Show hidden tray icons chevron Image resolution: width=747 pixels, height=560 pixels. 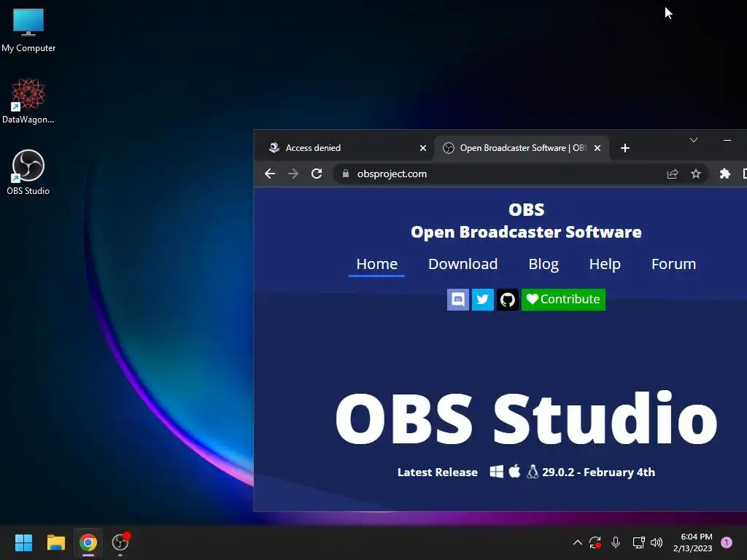tap(578, 542)
